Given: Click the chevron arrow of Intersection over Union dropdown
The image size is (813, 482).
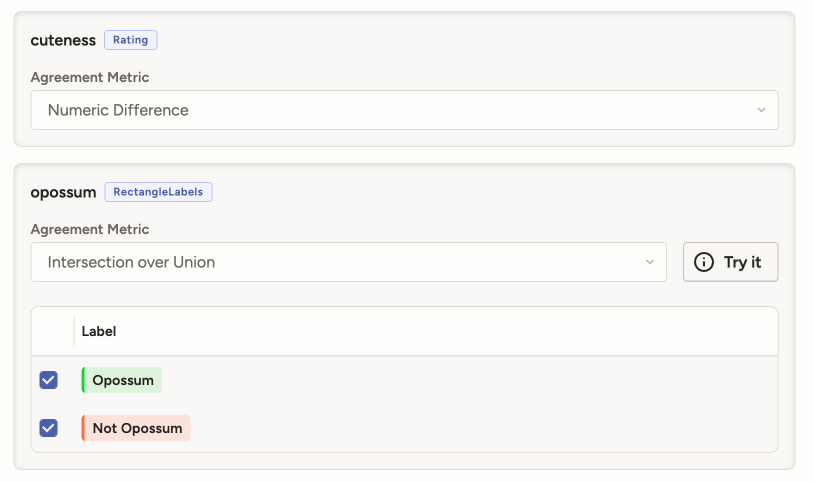Looking at the screenshot, I should pyautogui.click(x=649, y=262).
